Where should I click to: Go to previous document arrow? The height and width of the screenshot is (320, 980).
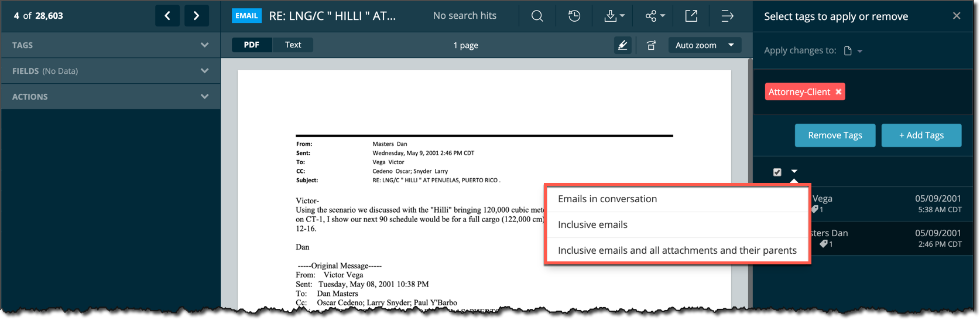[x=167, y=16]
